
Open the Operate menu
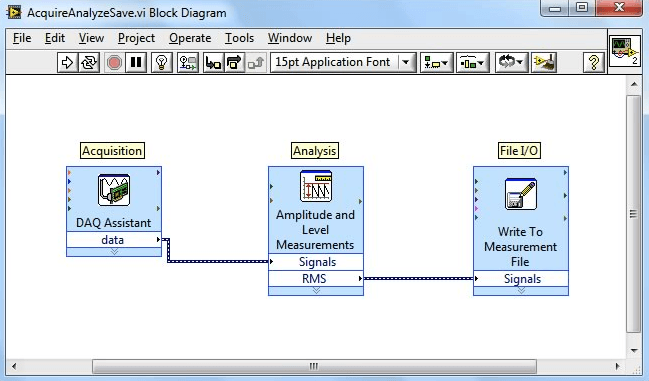pyautogui.click(x=190, y=38)
